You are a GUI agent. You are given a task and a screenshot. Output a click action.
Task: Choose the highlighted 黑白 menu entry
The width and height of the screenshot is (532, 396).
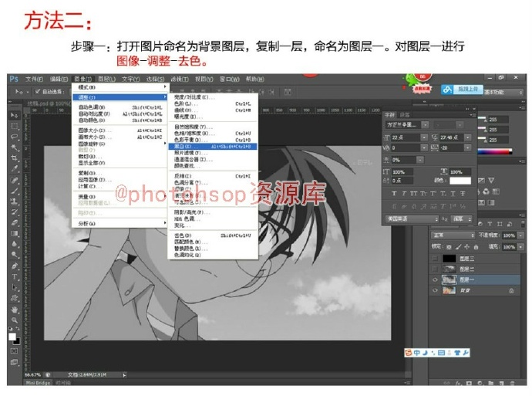(213, 147)
